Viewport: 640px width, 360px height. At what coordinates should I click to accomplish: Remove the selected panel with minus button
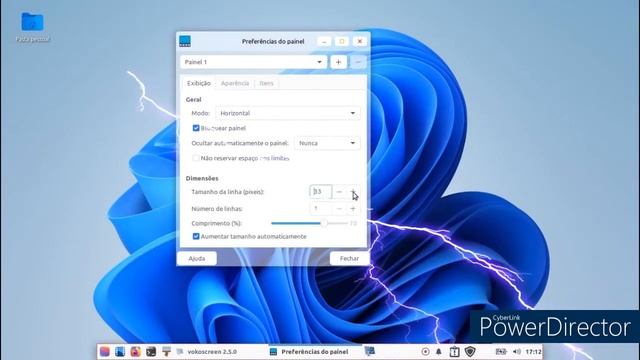pyautogui.click(x=358, y=62)
